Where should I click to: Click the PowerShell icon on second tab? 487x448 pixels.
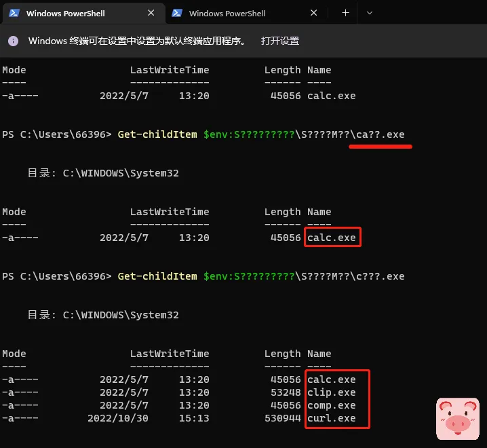(177, 13)
